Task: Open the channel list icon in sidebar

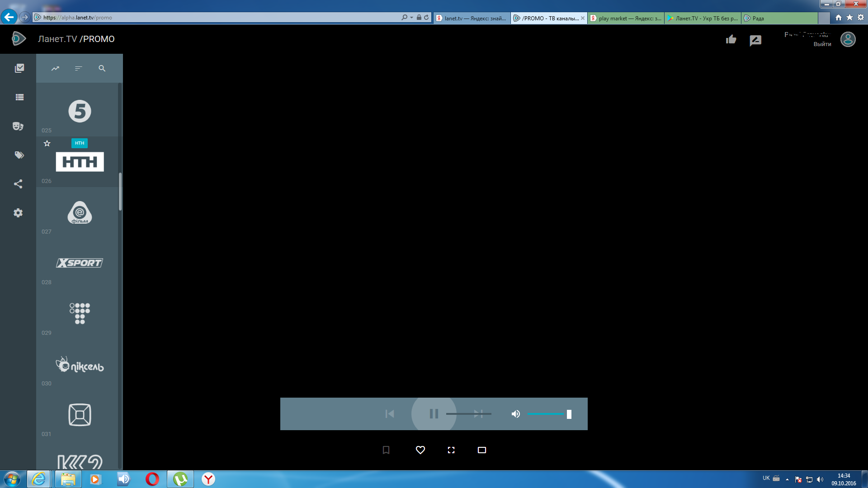Action: 19,97
